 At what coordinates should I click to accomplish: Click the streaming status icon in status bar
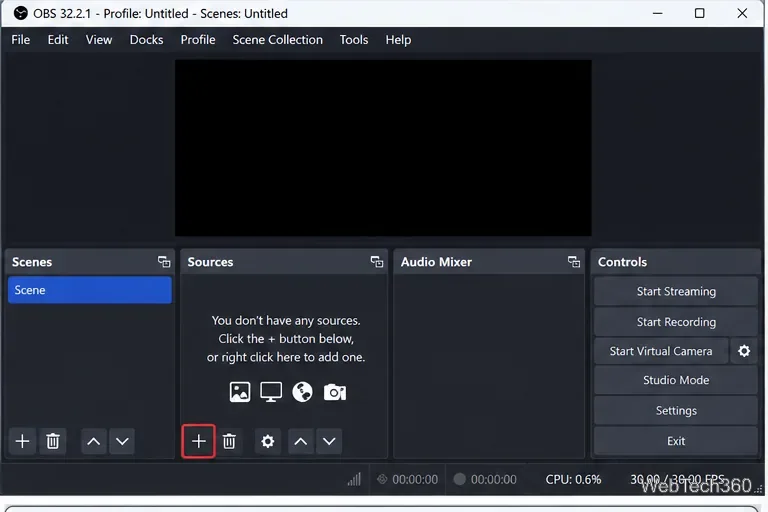point(382,479)
